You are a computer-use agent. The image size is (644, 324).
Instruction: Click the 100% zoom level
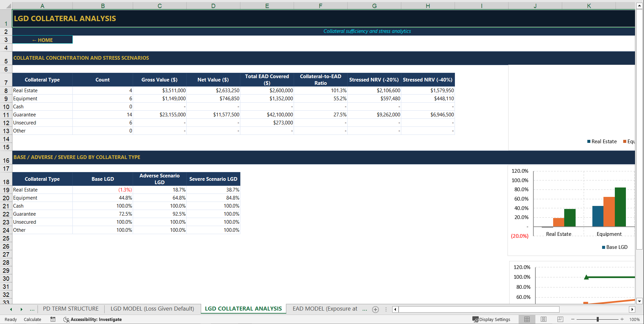[x=634, y=319]
